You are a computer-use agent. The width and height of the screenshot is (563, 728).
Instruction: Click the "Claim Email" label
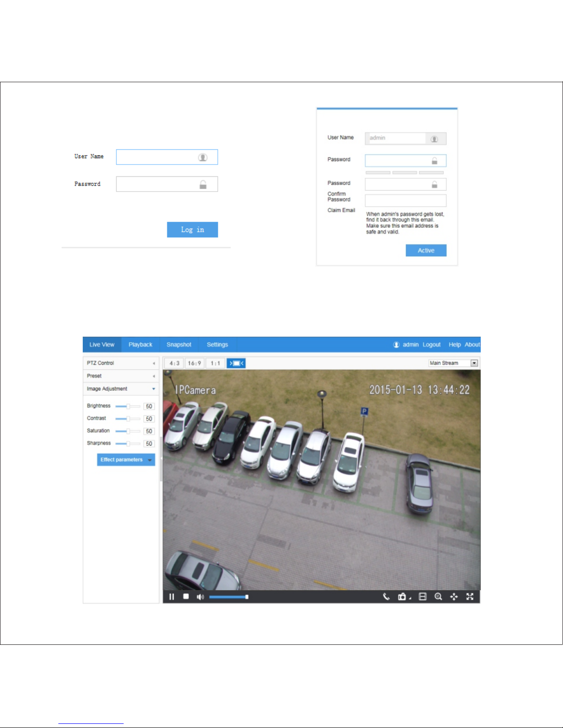(341, 210)
